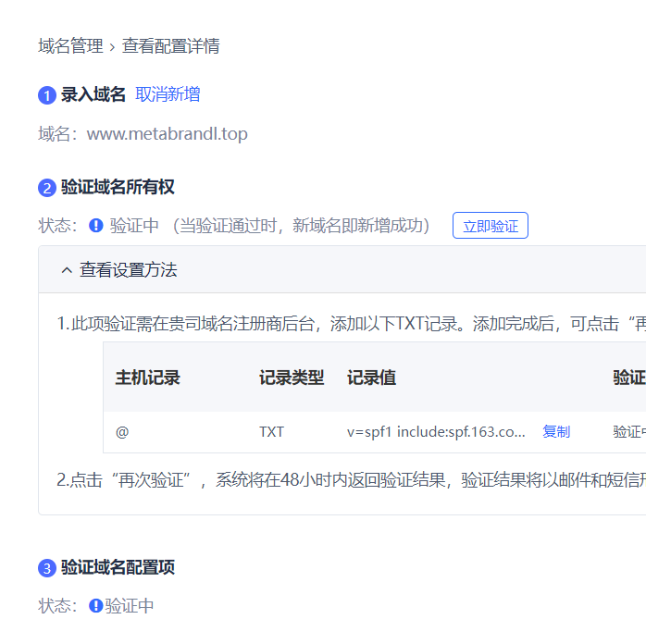
Task: Click the exclamation status icon under 验证域名所有权
Action: [x=96, y=226]
